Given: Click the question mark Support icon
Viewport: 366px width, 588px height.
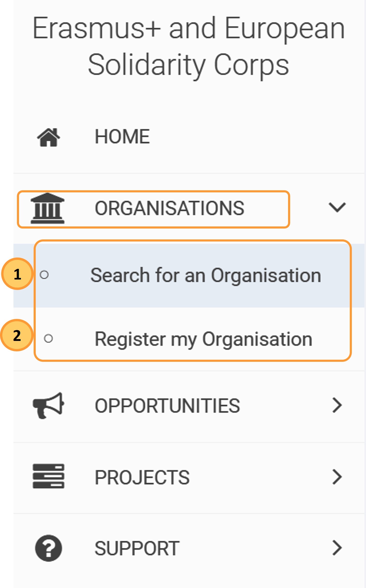Looking at the screenshot, I should (48, 548).
